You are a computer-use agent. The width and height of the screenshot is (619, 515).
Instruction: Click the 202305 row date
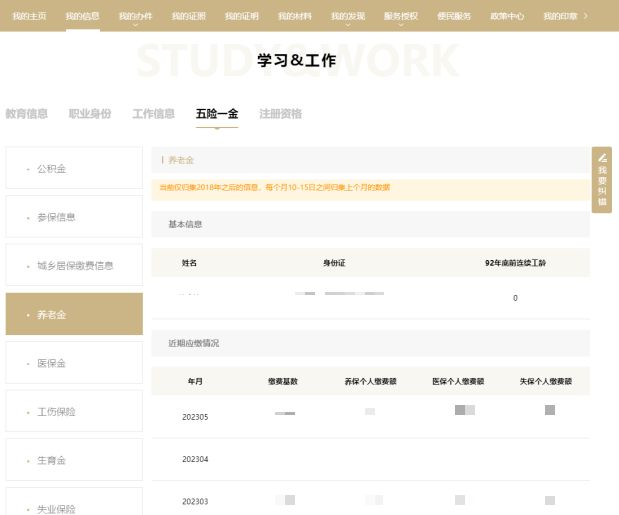(x=195, y=417)
